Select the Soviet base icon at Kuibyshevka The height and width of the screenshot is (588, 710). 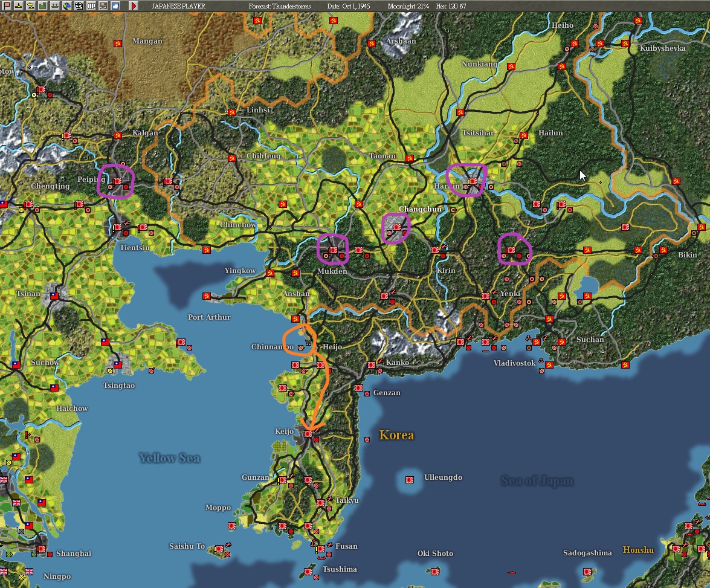pyautogui.click(x=625, y=44)
